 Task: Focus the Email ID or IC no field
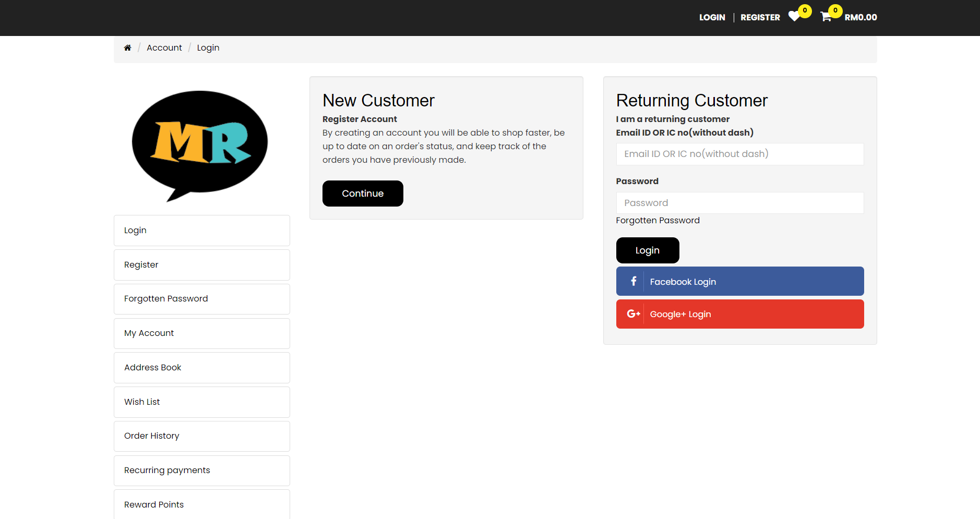739,154
